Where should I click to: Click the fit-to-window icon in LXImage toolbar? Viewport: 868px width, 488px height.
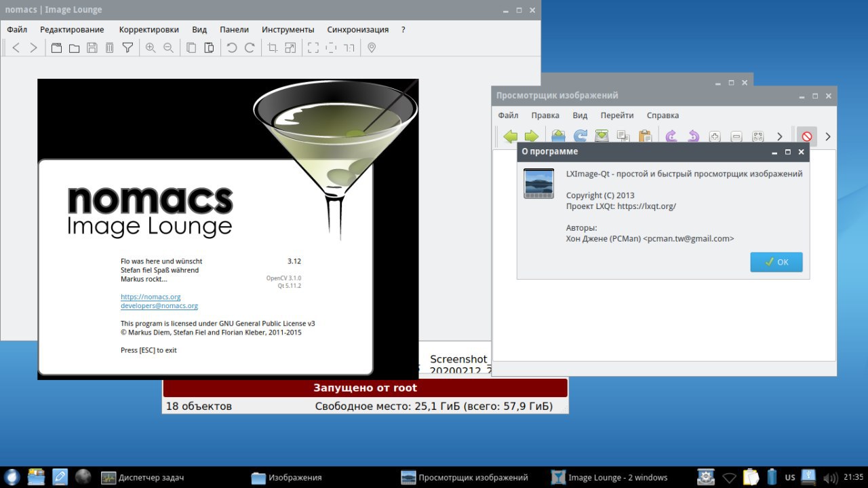[x=758, y=136]
